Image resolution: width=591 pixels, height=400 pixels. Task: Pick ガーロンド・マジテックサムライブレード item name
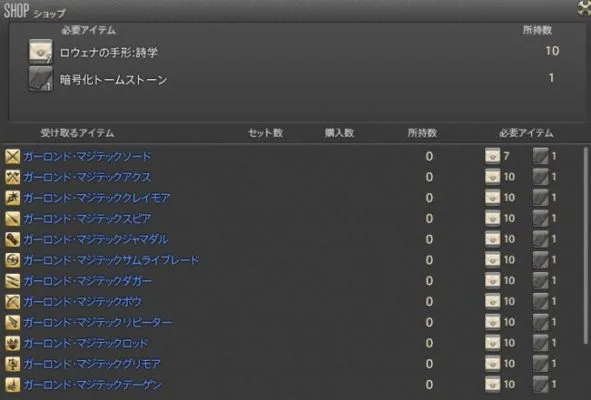point(111,260)
